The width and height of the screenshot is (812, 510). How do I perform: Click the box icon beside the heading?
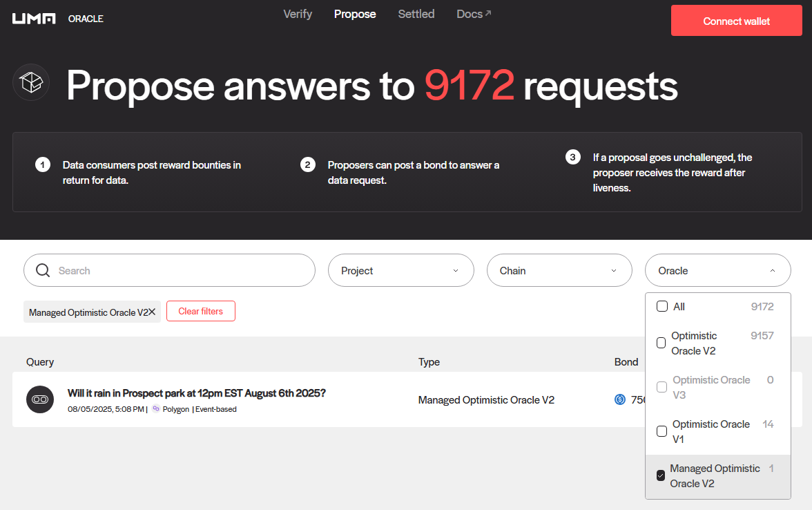click(31, 83)
